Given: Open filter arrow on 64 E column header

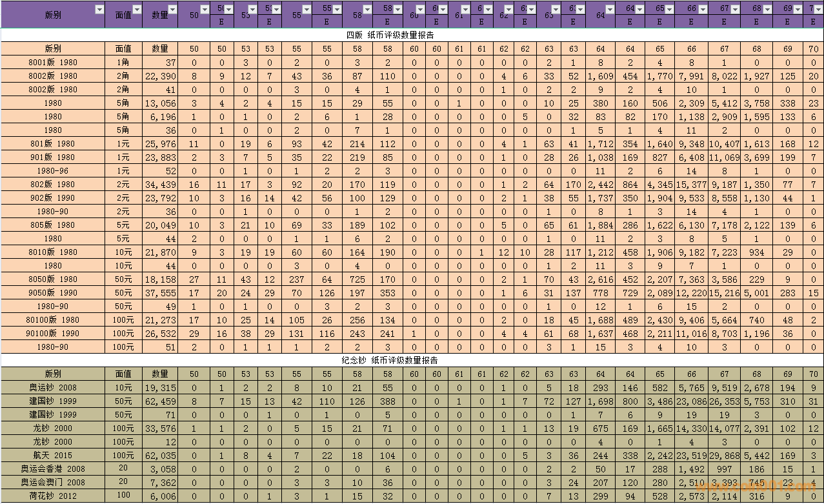Looking at the screenshot, I should coord(639,9).
